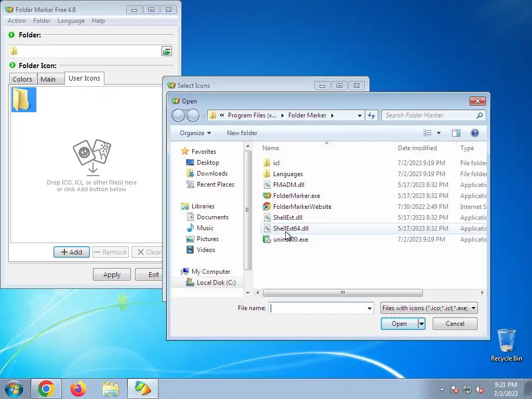Open help with the blue question mark icon
This screenshot has height=399, width=532.
coord(475,133)
